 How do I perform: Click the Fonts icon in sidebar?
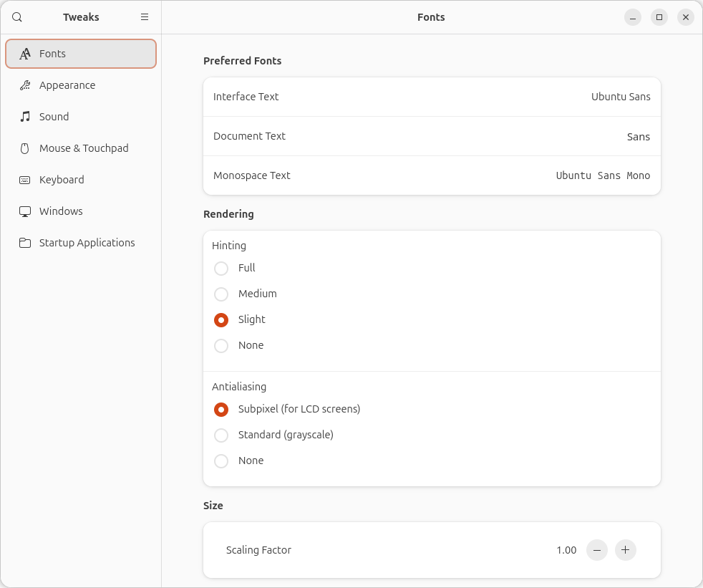pyautogui.click(x=25, y=54)
